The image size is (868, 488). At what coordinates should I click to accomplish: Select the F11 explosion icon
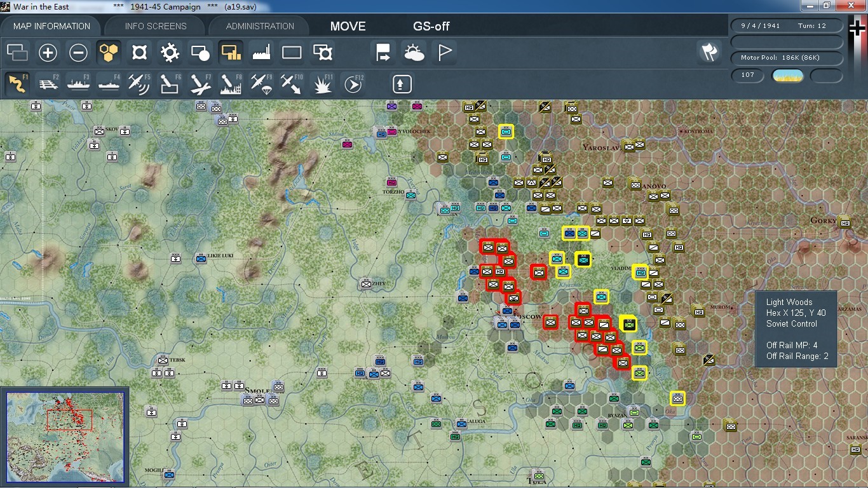pyautogui.click(x=323, y=84)
